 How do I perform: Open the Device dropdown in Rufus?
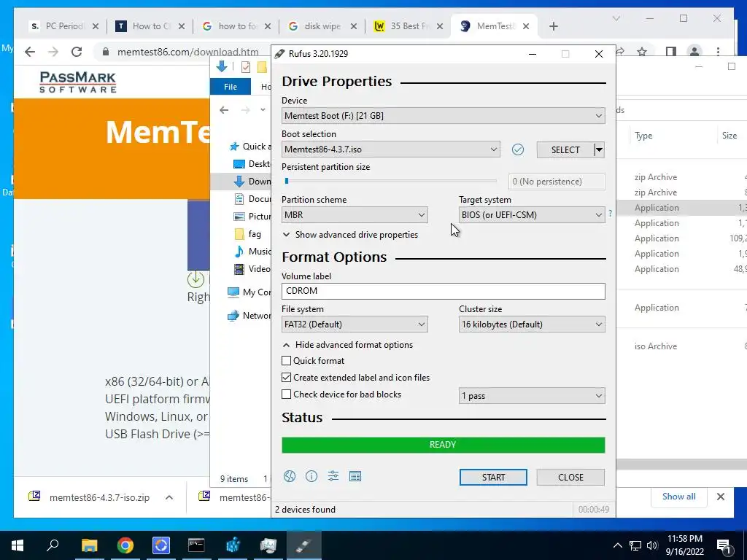[443, 116]
